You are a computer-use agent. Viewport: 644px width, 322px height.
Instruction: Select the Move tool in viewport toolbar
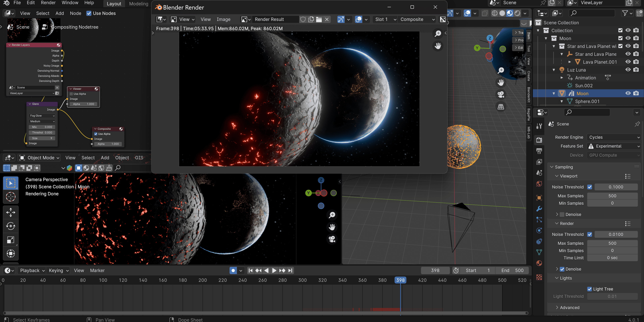[11, 212]
